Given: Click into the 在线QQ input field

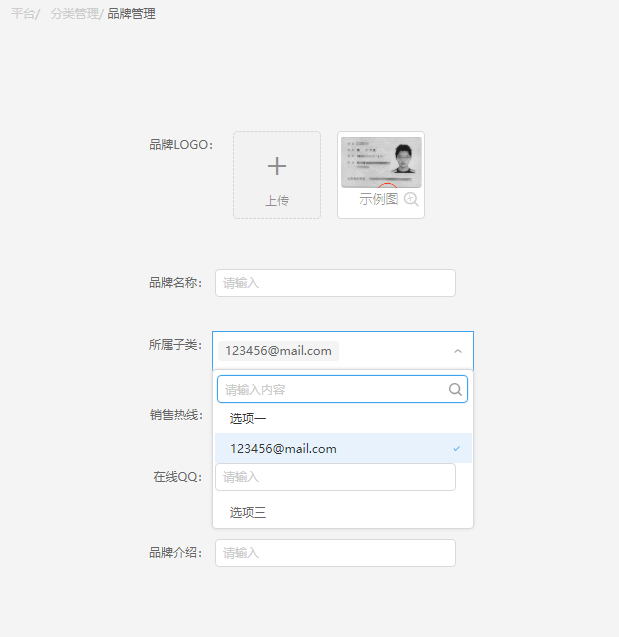Looking at the screenshot, I should click(335, 477).
